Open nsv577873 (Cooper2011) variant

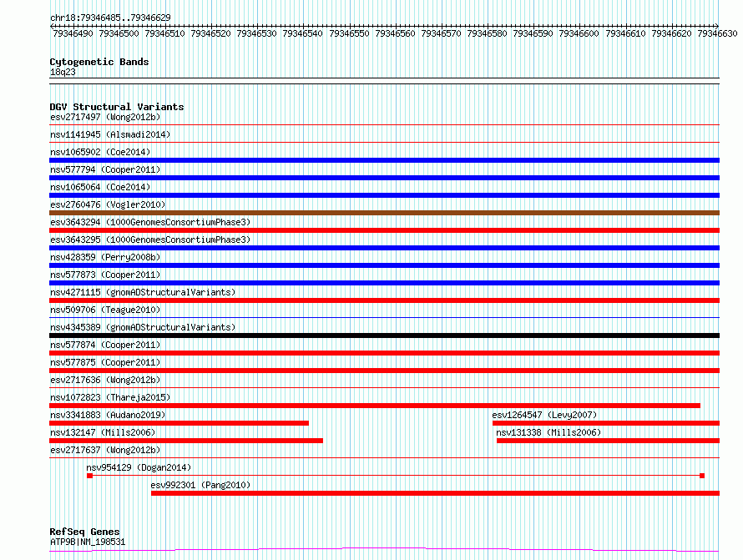tap(105, 275)
